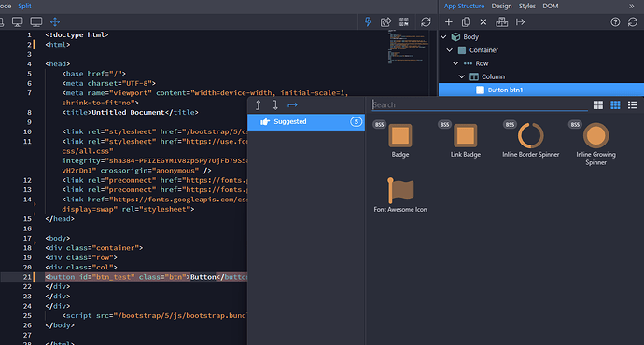Expand more panels double-chevron
Viewport: 644px width, 345px height.
click(x=631, y=6)
